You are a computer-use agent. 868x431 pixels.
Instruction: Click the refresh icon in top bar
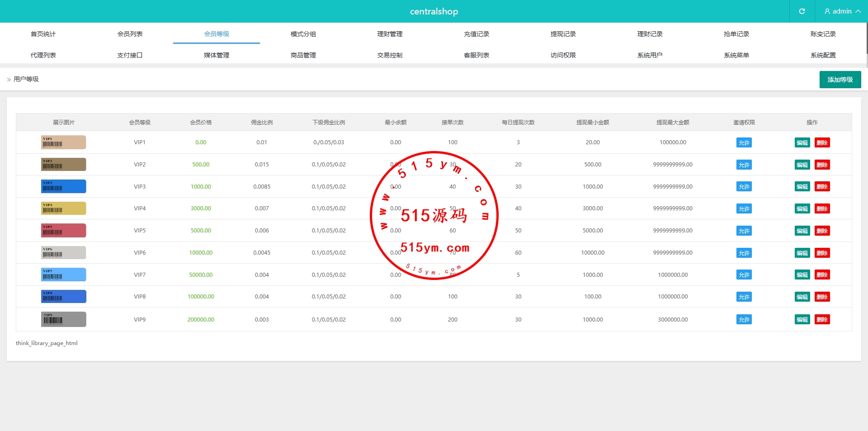(802, 11)
